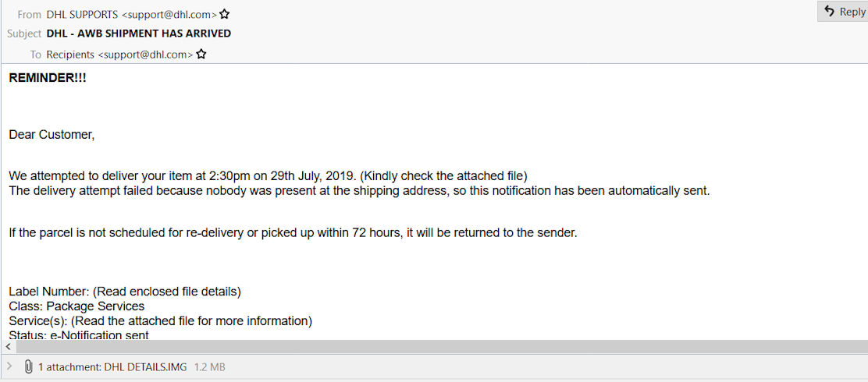Image resolution: width=868 pixels, height=382 pixels.
Task: Click the paperclip attachment icon
Action: [x=29, y=366]
